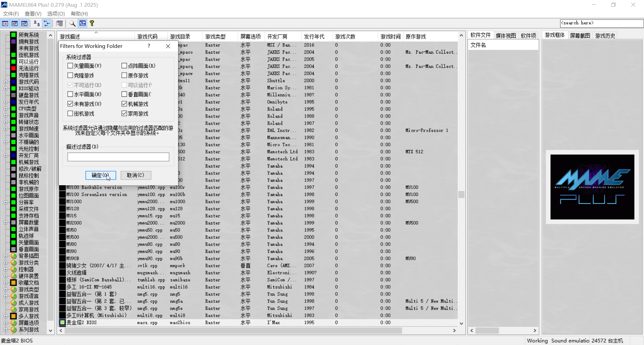Click the orange icon beside 多人游戏
The width and height of the screenshot is (644, 345).
(13, 316)
